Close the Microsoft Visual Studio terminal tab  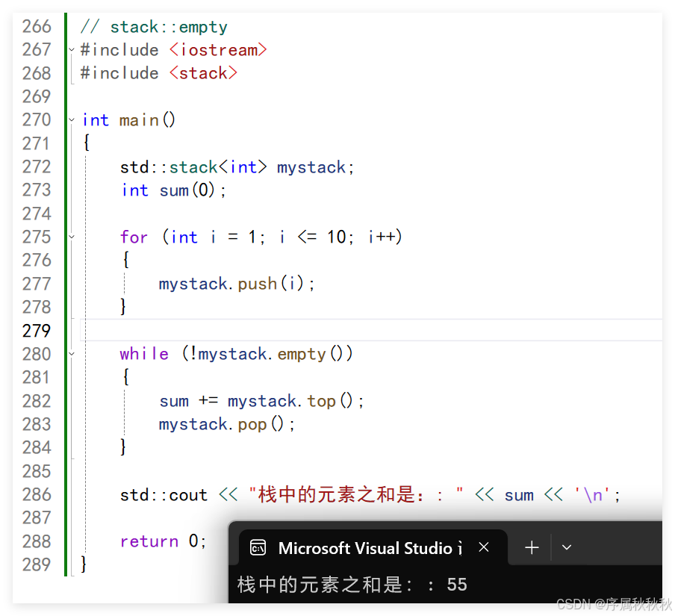(484, 547)
